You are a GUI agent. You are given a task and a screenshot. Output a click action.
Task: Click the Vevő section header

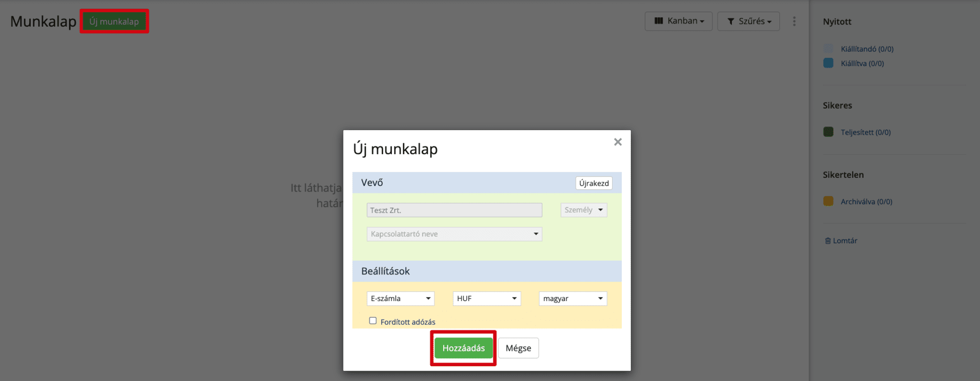487,183
